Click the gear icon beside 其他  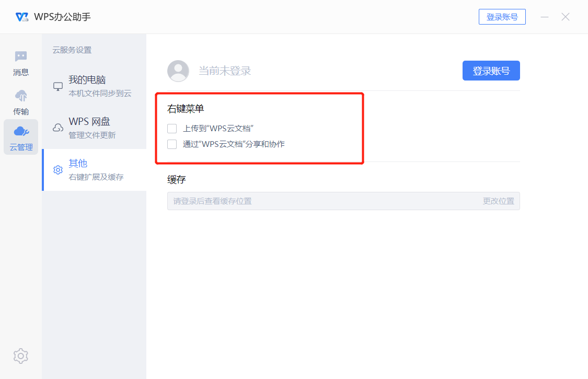click(x=58, y=170)
